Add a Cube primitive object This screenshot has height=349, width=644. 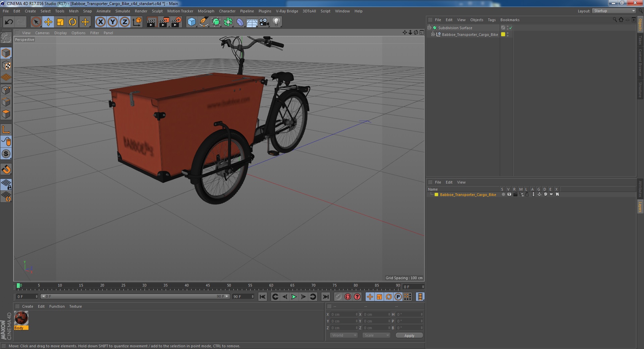coord(192,22)
